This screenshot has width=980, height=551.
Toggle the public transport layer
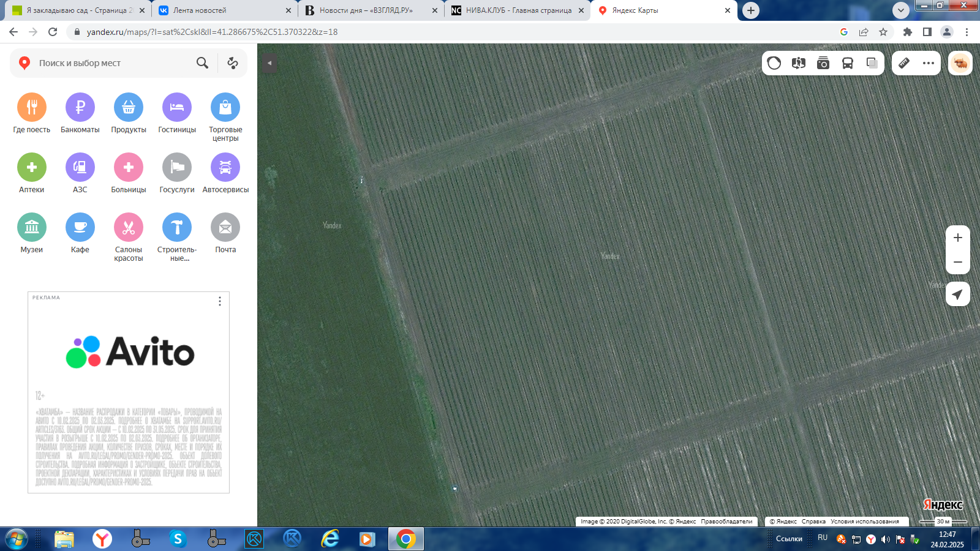click(x=848, y=63)
